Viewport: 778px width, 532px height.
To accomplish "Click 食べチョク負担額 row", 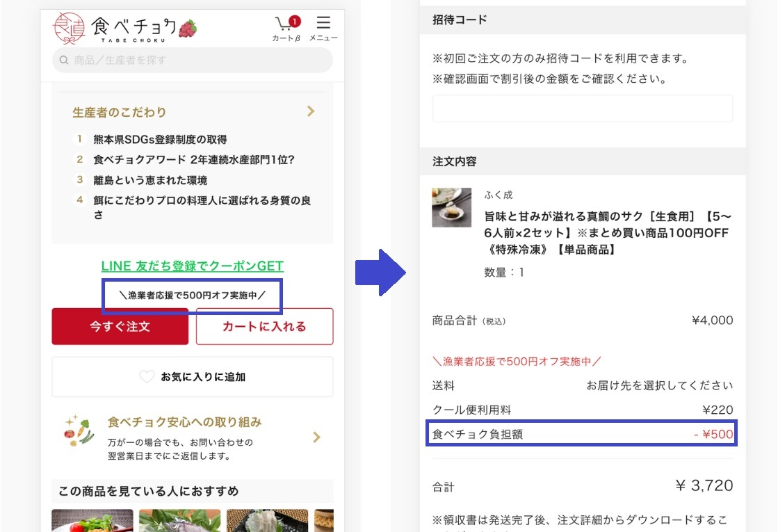I will tap(582, 434).
